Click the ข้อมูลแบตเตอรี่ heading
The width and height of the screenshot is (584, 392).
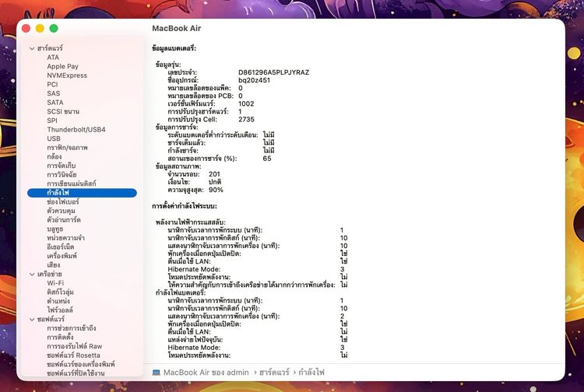(174, 48)
